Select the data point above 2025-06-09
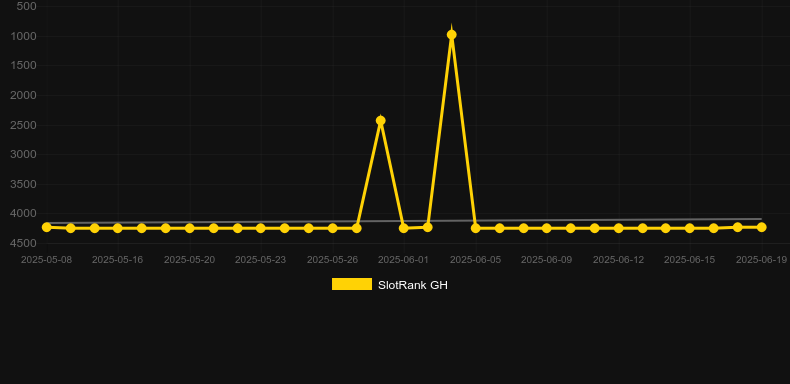This screenshot has width=790, height=384. coord(547,228)
